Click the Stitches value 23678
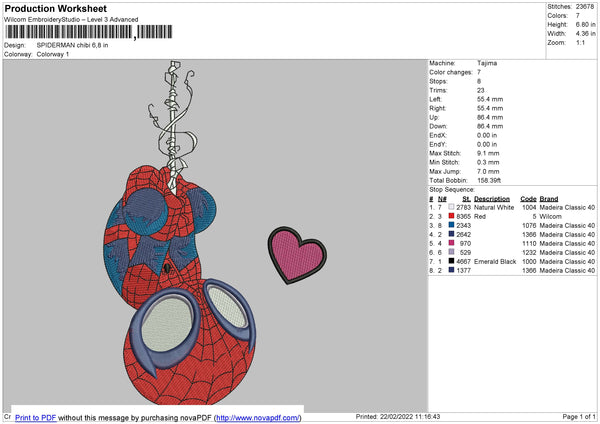This screenshot has width=600, height=424. pos(585,7)
